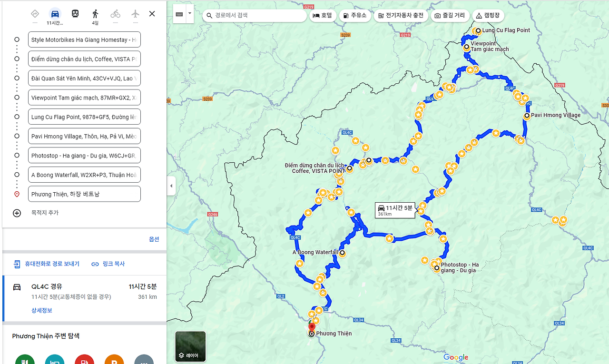Copy the route link

click(x=108, y=264)
